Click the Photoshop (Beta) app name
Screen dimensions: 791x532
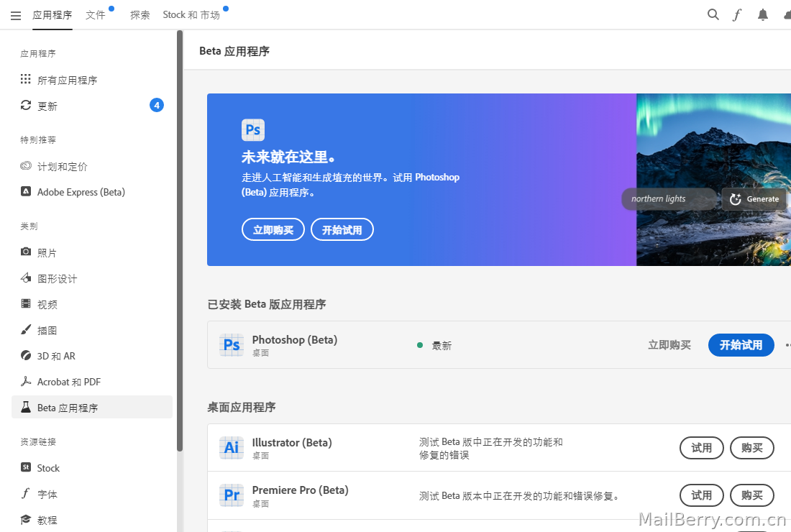tap(295, 339)
